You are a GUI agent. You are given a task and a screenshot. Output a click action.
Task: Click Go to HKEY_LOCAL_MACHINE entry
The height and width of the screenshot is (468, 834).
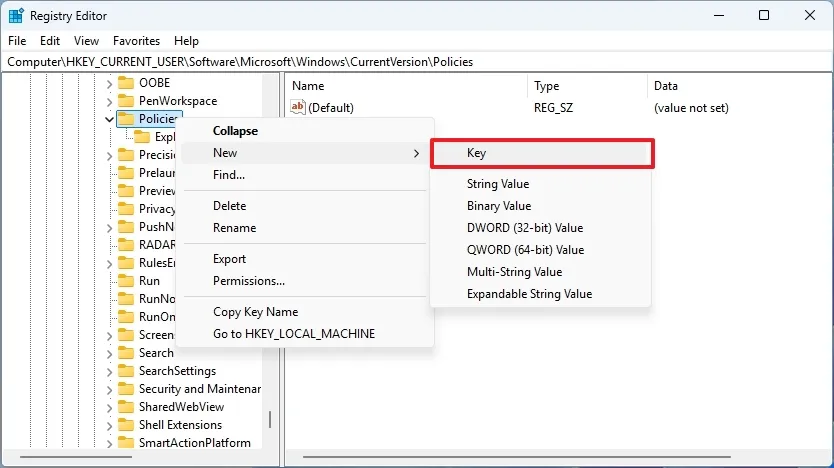(x=294, y=334)
